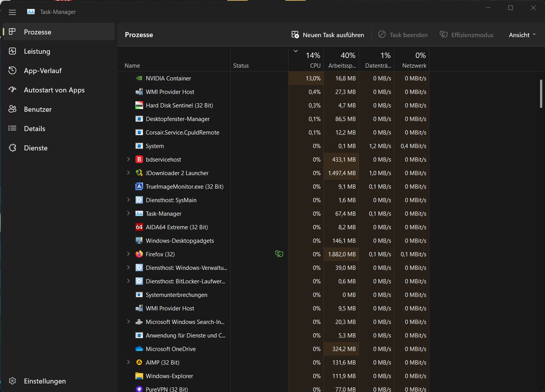545x392 pixels.
Task: Open the Ansicht dropdown menu
Action: click(522, 35)
